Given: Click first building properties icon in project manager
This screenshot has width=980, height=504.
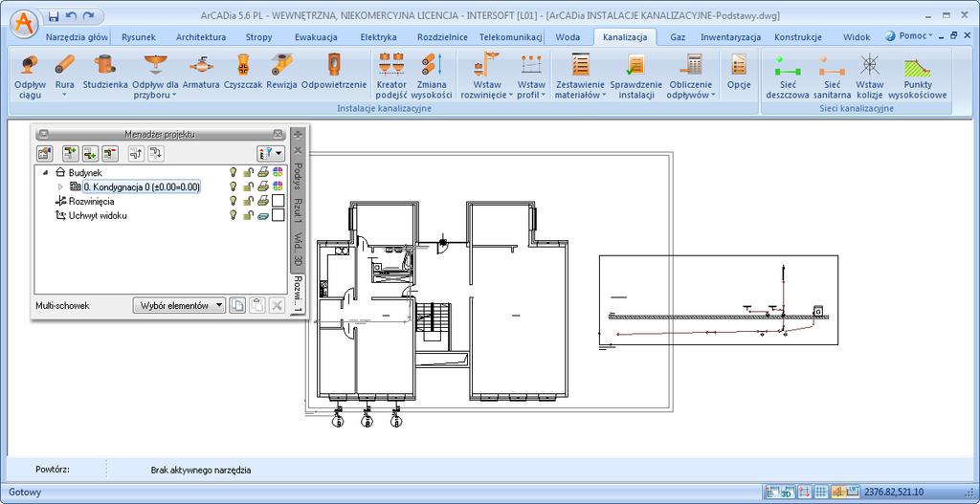Looking at the screenshot, I should 45,152.
